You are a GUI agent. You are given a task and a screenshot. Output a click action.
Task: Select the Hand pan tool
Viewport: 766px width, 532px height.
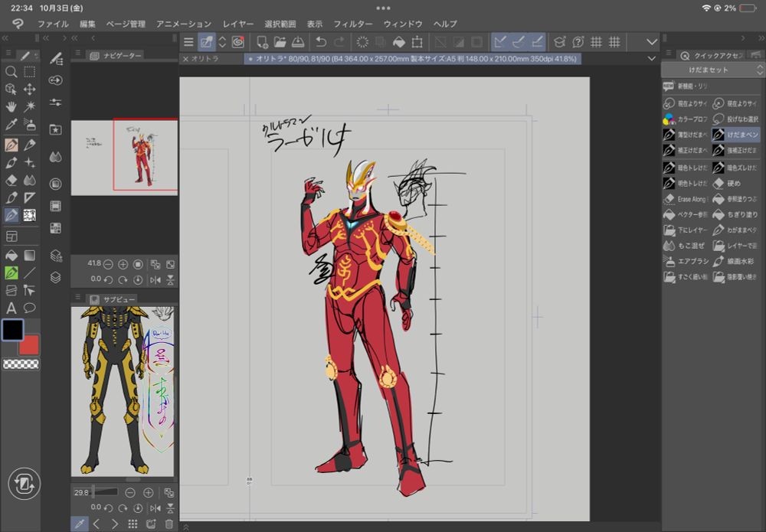11,107
